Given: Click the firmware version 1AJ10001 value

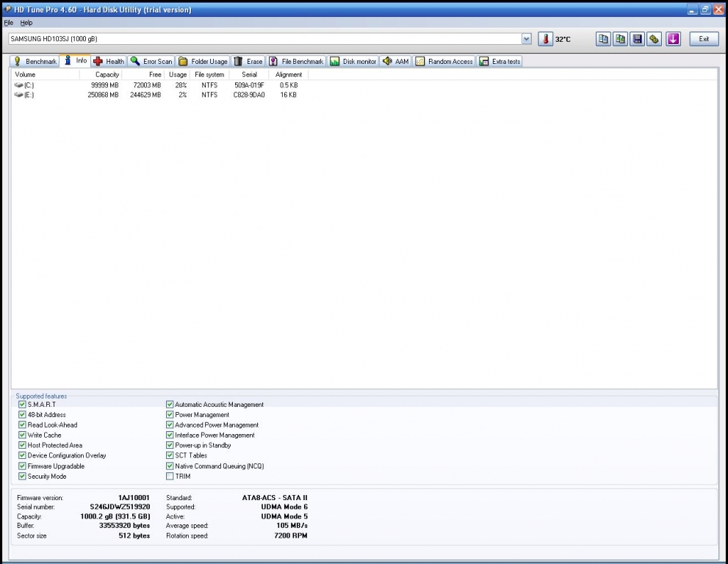Looking at the screenshot, I should [134, 498].
